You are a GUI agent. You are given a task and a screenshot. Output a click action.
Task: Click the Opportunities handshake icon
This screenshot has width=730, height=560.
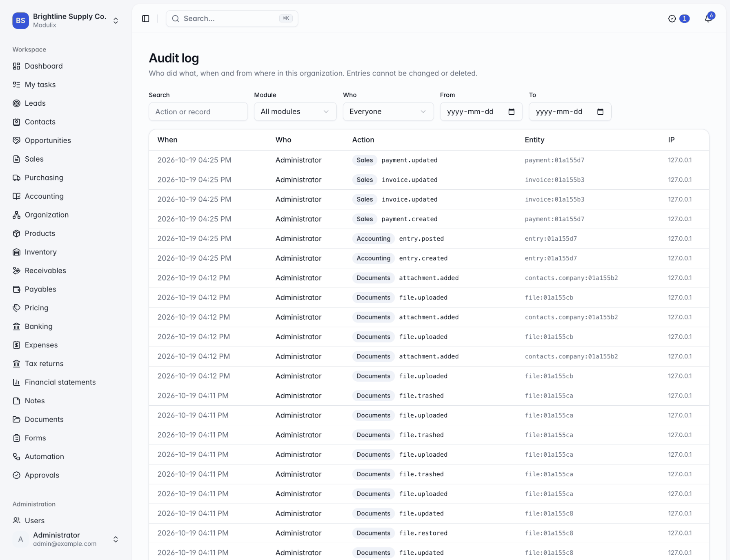[x=16, y=140]
